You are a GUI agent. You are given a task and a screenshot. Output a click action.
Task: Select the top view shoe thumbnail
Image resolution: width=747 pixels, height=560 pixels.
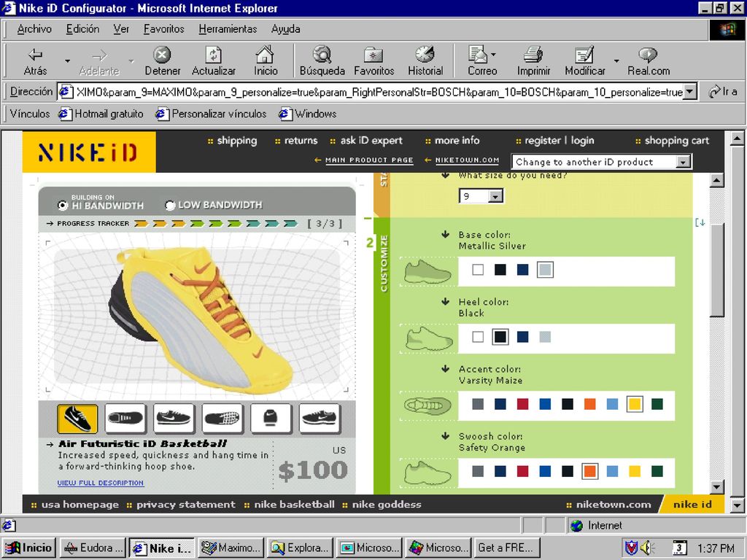(125, 419)
